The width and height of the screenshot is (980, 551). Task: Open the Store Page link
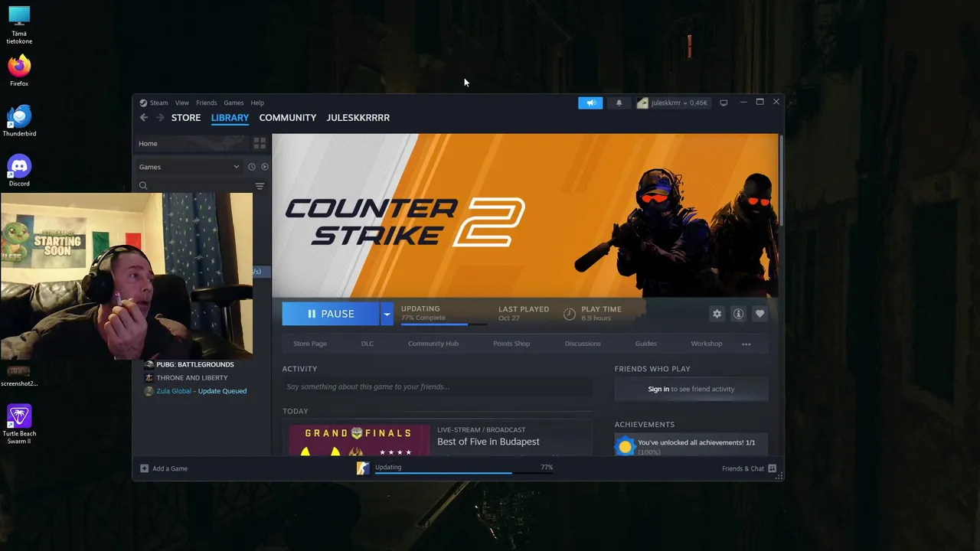pyautogui.click(x=310, y=344)
